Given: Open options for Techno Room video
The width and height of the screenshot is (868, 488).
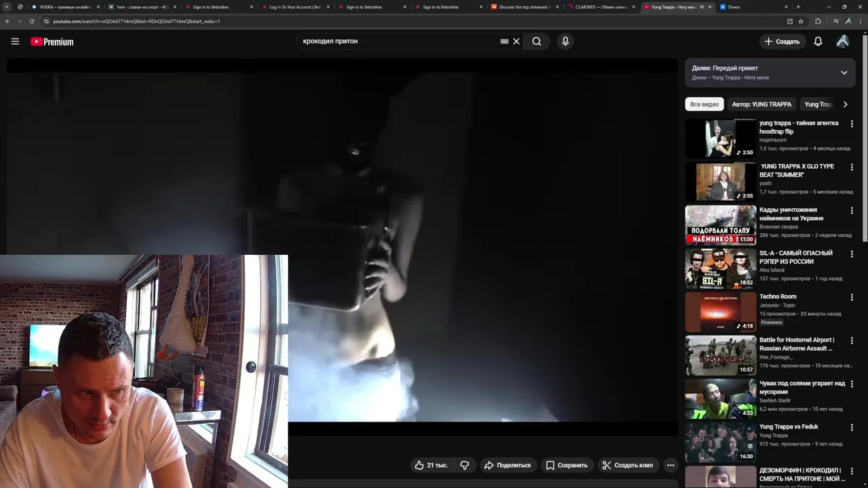Looking at the screenshot, I should coord(852,298).
